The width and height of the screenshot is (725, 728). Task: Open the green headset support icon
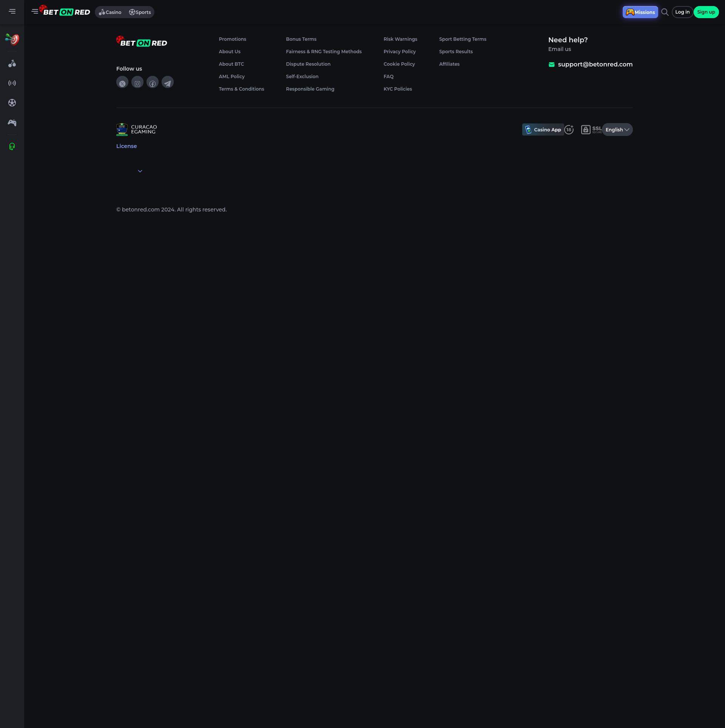pyautogui.click(x=12, y=147)
